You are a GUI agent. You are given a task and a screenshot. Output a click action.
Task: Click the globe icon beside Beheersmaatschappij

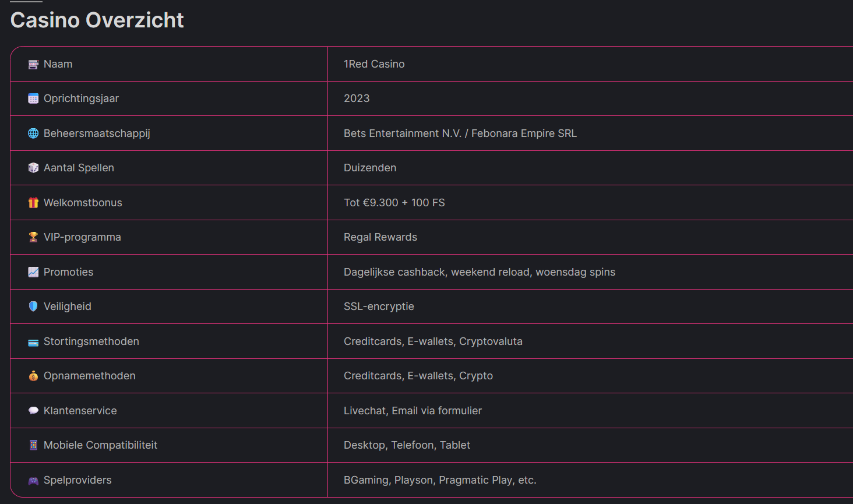click(33, 133)
